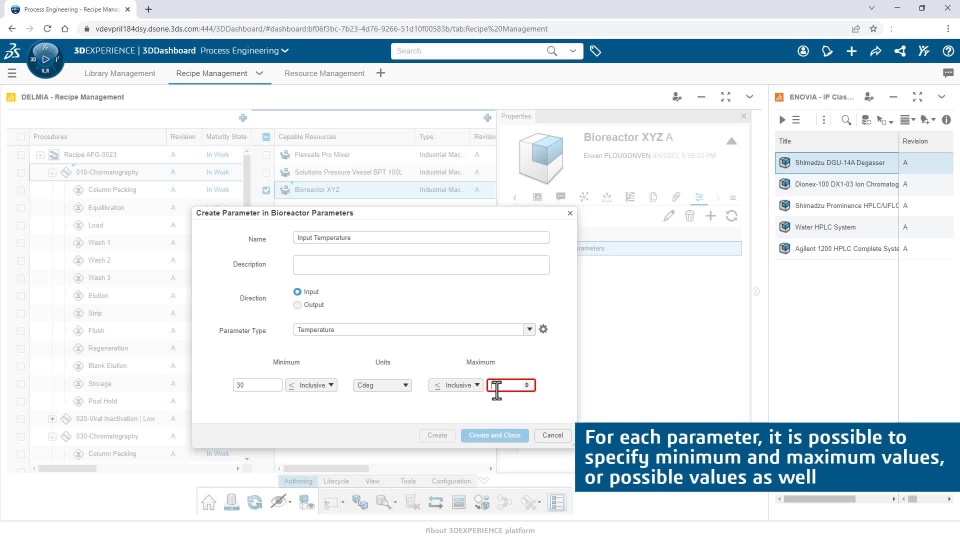
Task: Click the attachment paperclip icon in Properties
Action: [676, 197]
